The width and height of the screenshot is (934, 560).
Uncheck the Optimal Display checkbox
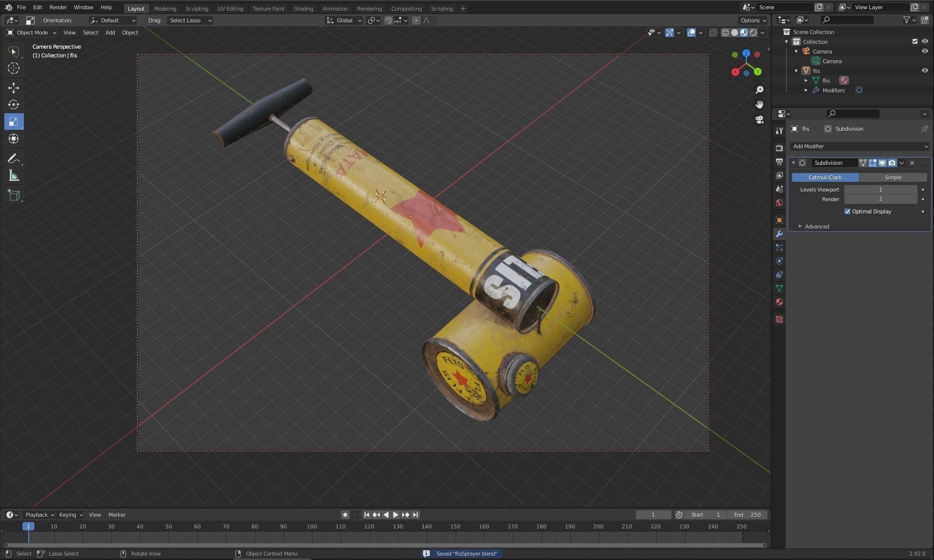[847, 211]
